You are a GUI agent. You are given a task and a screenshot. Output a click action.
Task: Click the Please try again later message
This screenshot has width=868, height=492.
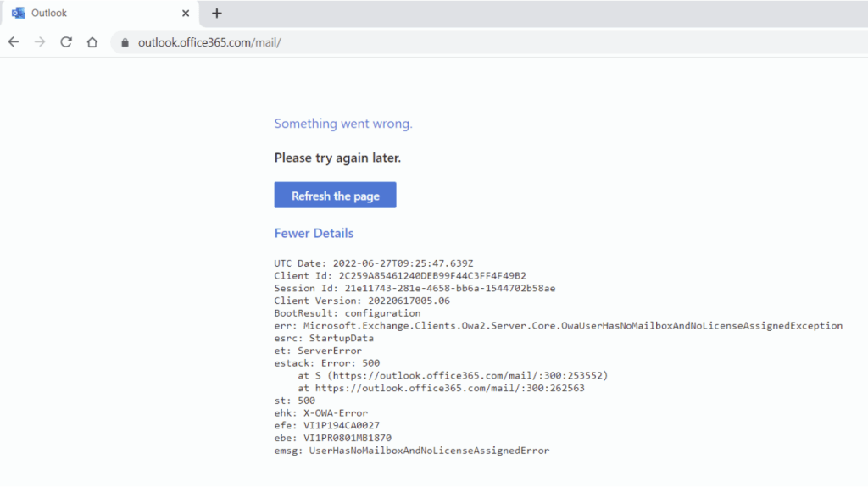(x=337, y=158)
